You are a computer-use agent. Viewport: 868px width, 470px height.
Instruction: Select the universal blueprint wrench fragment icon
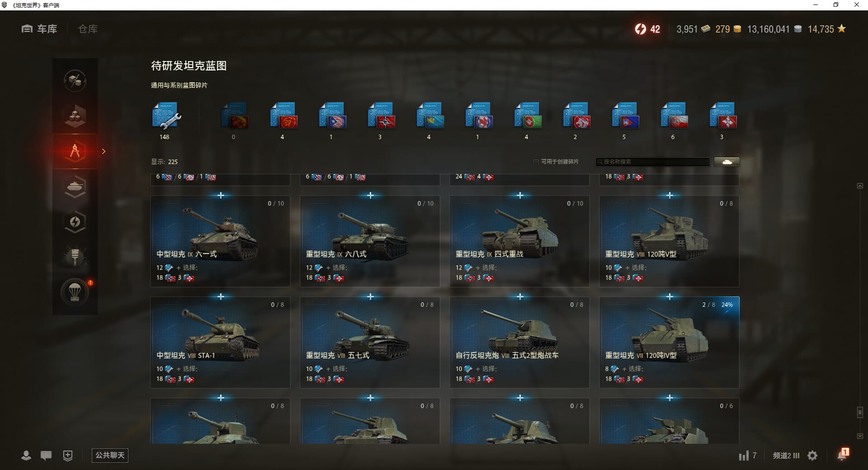[x=165, y=116]
